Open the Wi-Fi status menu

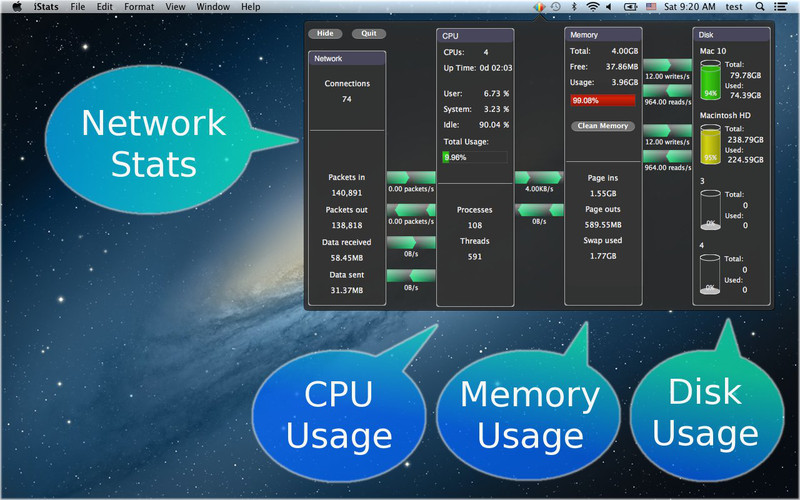click(592, 7)
